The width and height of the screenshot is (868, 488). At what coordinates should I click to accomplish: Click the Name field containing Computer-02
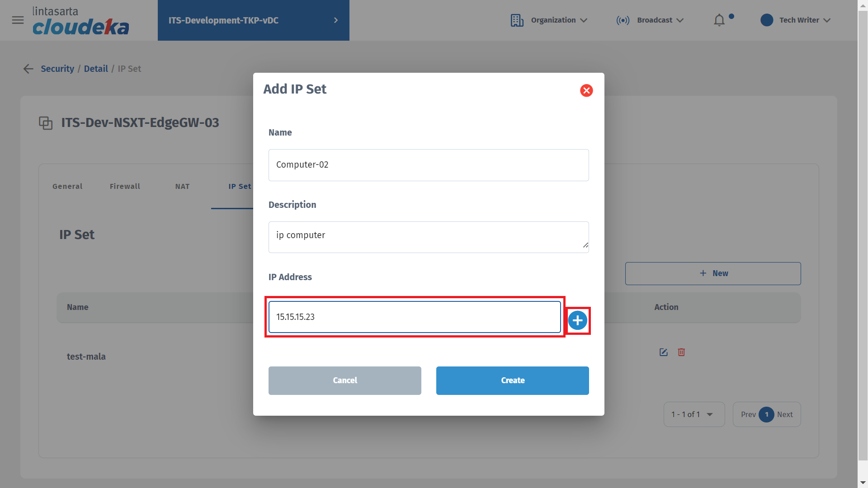[428, 165]
